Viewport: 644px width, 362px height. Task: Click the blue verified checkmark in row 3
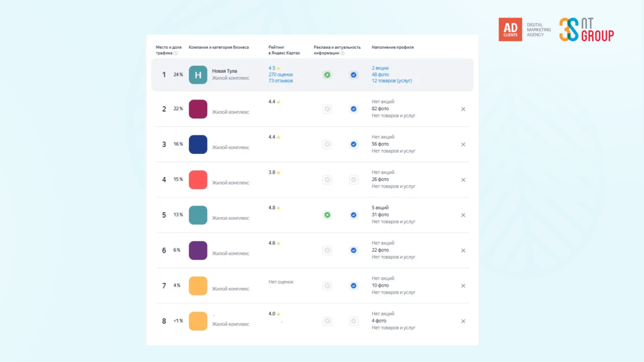[353, 145]
